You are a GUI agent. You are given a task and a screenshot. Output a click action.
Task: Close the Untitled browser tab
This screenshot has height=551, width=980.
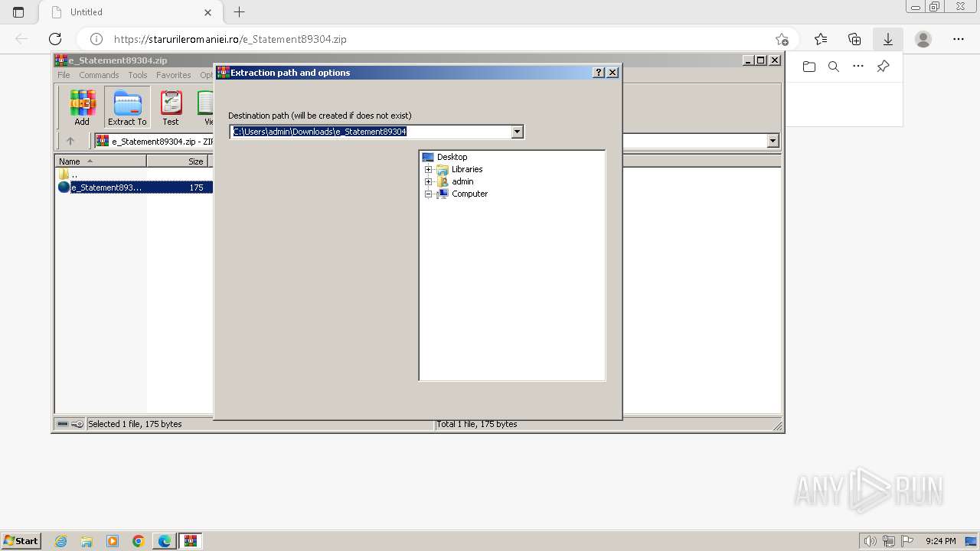click(208, 12)
